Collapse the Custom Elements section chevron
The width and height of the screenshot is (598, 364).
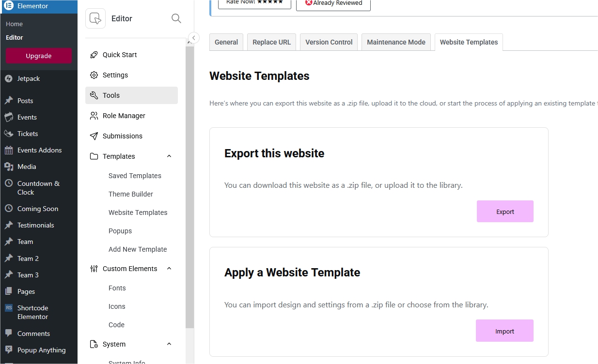(x=169, y=269)
